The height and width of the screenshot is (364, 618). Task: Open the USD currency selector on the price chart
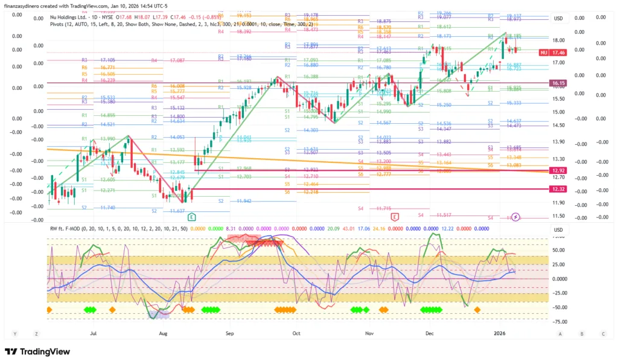coord(558,19)
